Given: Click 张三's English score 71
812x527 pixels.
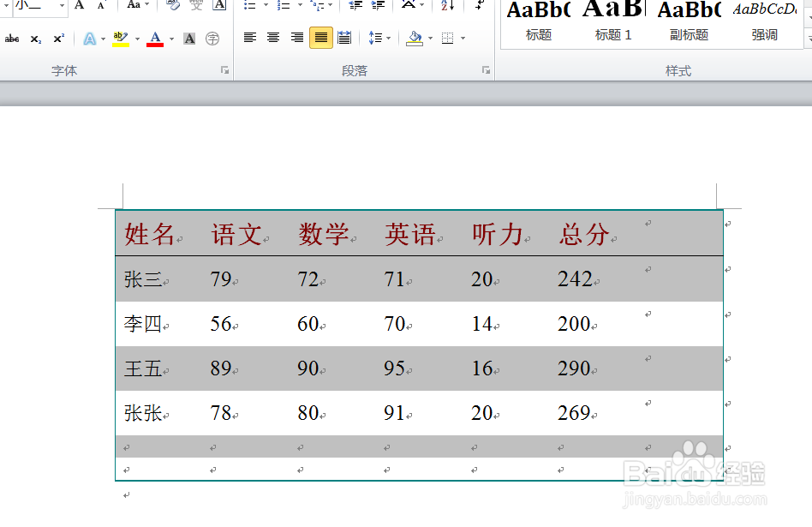Looking at the screenshot, I should pos(395,279).
